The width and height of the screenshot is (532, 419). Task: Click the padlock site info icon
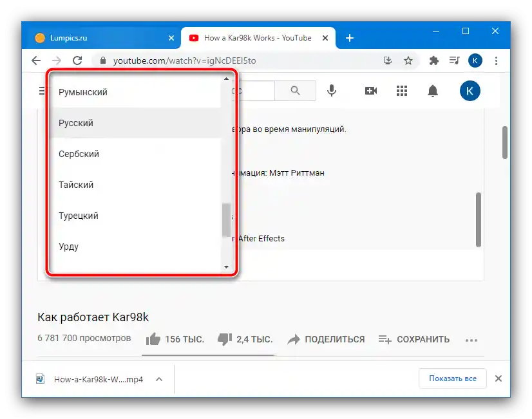click(103, 61)
